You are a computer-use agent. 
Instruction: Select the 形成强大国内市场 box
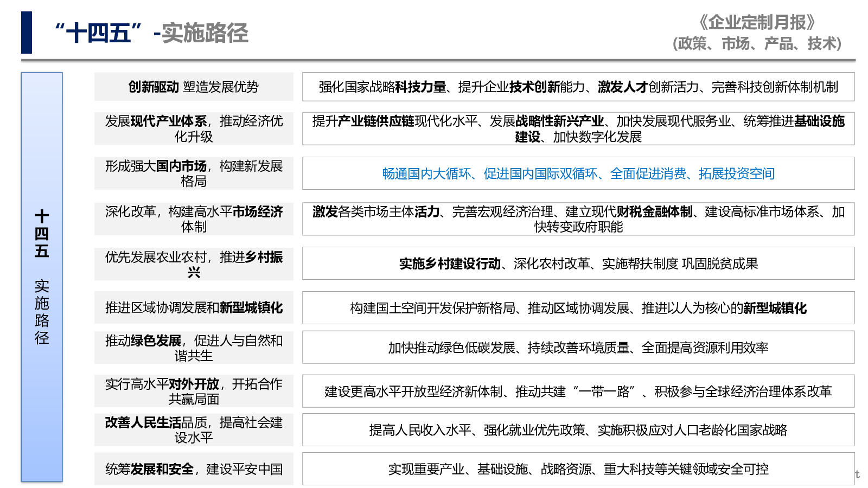pos(194,174)
